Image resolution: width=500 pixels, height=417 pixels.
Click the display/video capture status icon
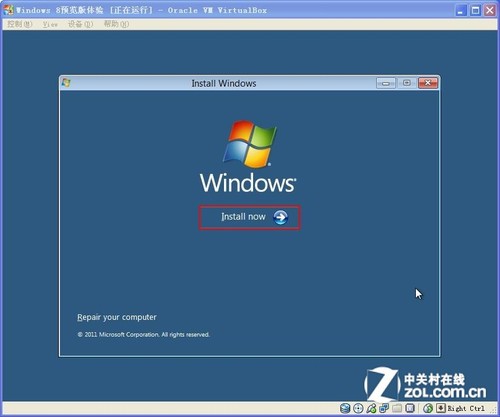click(410, 408)
